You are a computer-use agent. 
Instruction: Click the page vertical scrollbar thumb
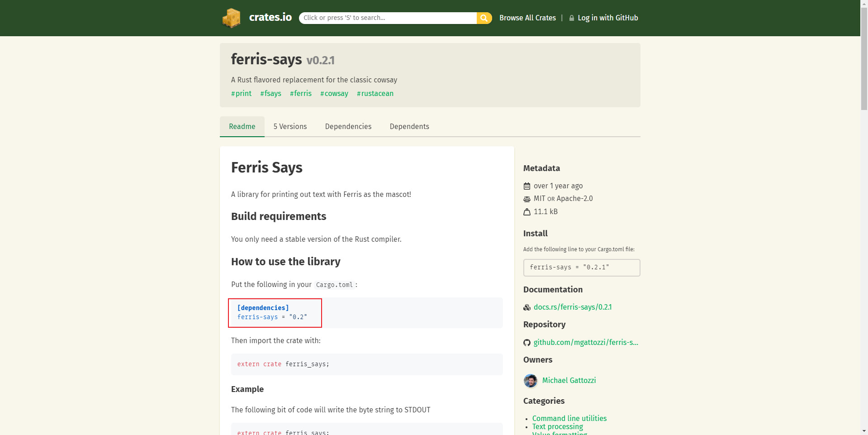pos(864,59)
